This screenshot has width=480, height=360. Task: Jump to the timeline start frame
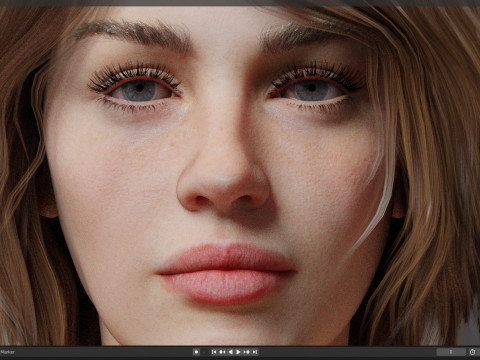pos(214,352)
